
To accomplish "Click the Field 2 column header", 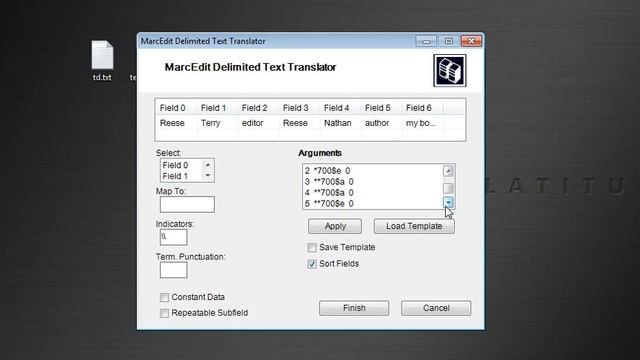I will (x=259, y=108).
